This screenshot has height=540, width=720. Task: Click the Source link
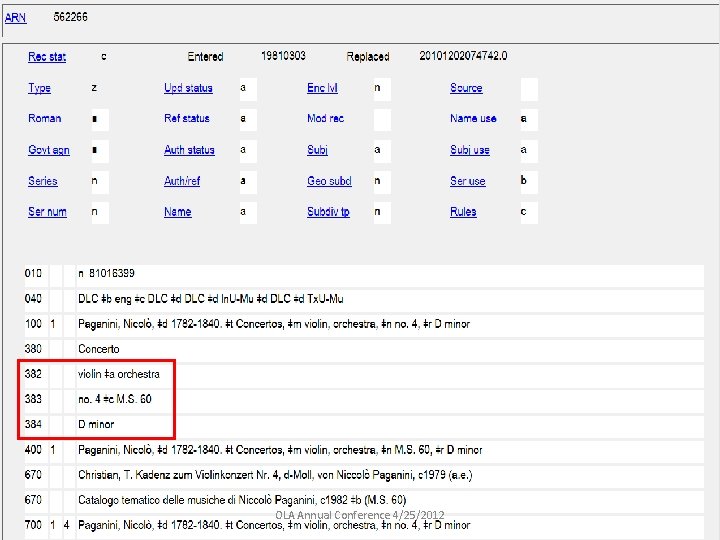click(x=466, y=88)
